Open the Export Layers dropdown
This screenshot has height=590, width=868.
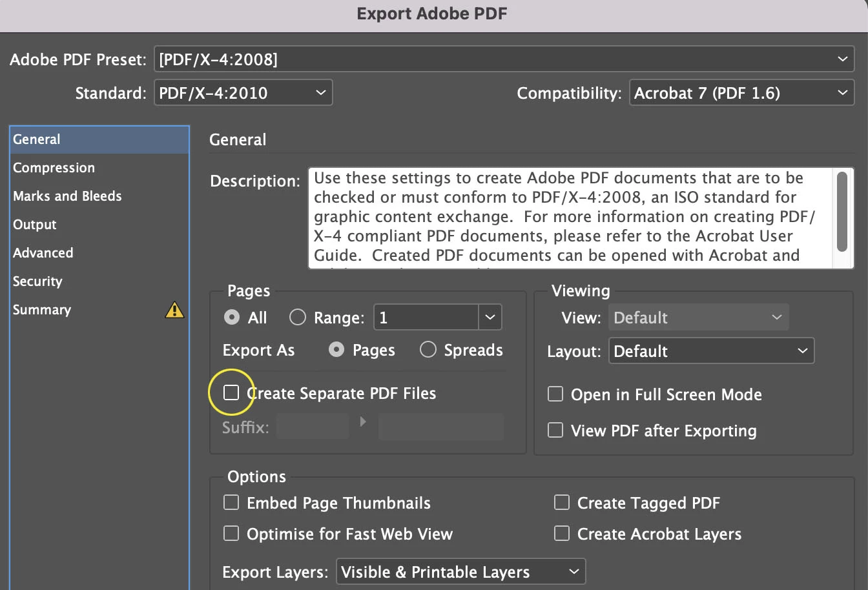coord(460,572)
